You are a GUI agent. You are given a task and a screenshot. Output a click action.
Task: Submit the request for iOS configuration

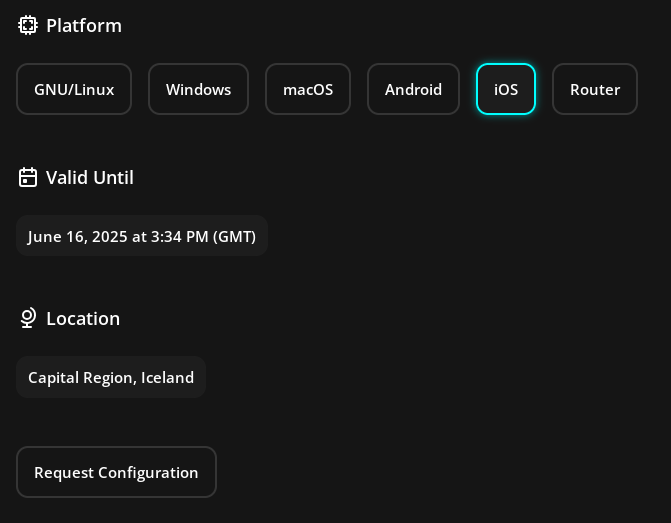116,472
